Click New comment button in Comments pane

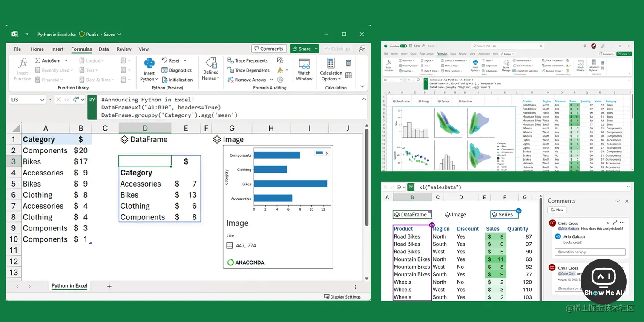coord(557,210)
